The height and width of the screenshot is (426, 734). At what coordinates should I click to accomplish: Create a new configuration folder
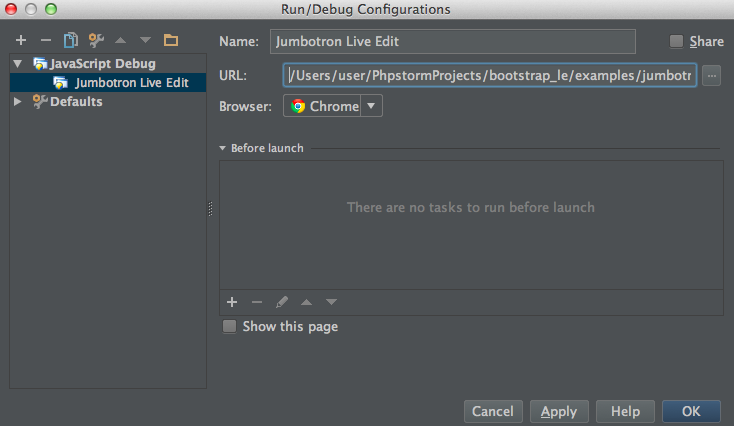click(170, 40)
